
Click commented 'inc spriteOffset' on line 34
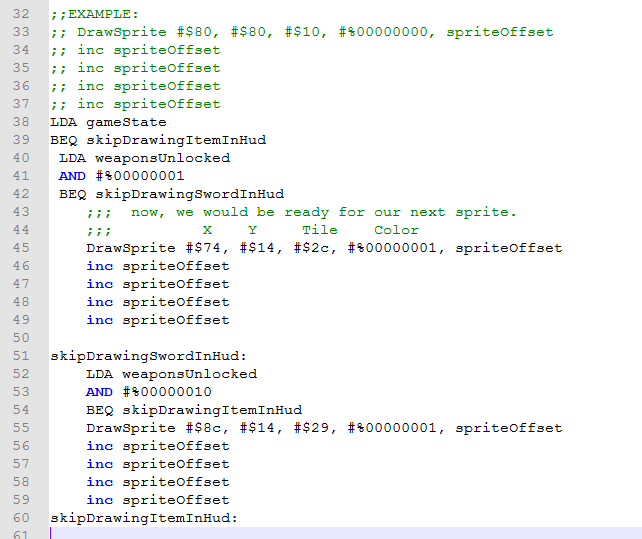pyautogui.click(x=136, y=50)
